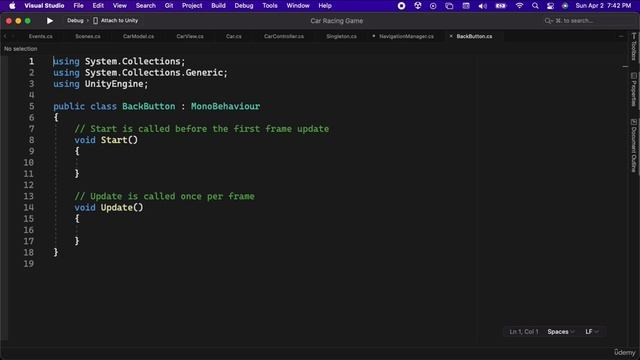Select the BackButton.cs tab

(474, 36)
